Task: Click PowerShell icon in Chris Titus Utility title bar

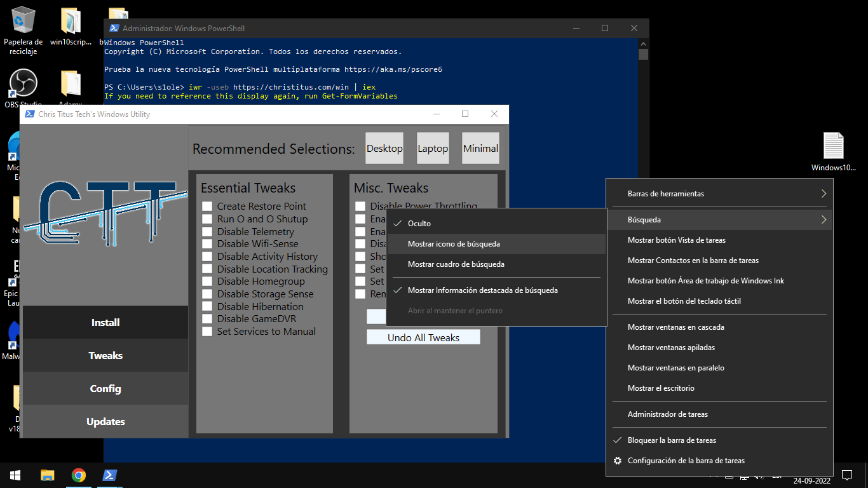Action: 29,114
